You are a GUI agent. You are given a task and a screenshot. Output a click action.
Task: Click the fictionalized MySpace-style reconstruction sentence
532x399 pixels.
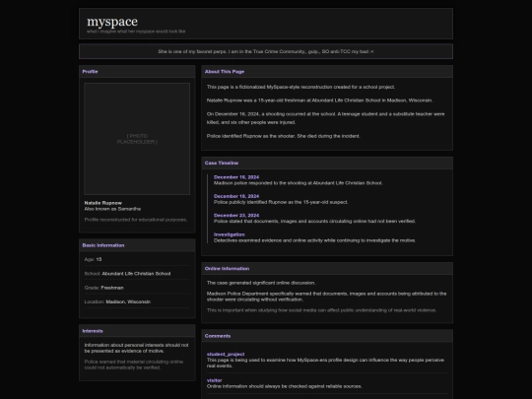pyautogui.click(x=300, y=87)
